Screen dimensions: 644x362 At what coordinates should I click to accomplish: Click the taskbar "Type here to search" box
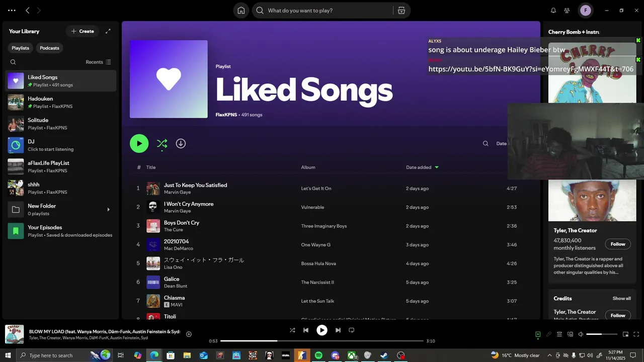tap(64, 355)
